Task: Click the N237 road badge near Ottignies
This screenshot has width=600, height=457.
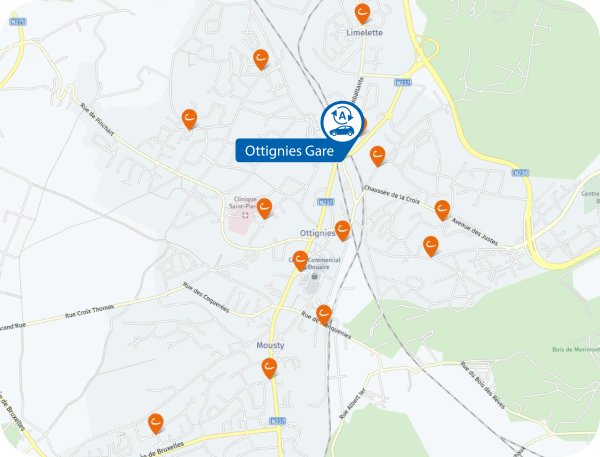Action: pyautogui.click(x=326, y=202)
